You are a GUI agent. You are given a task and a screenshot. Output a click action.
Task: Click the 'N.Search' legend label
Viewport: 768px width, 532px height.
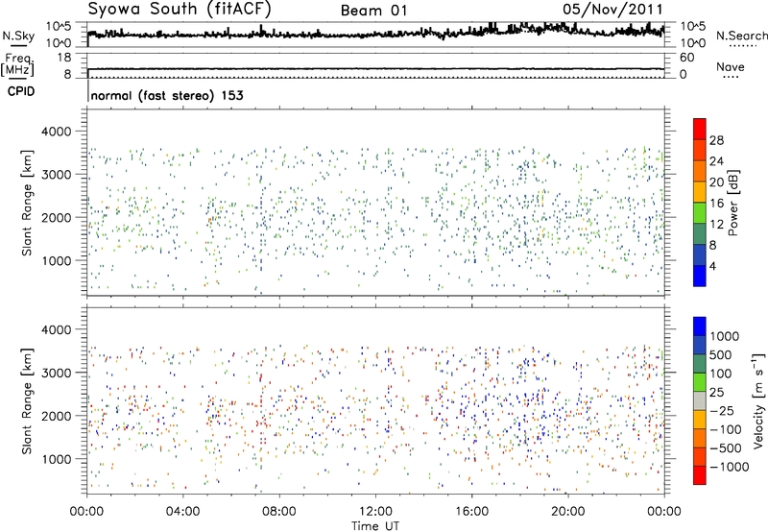[742, 36]
